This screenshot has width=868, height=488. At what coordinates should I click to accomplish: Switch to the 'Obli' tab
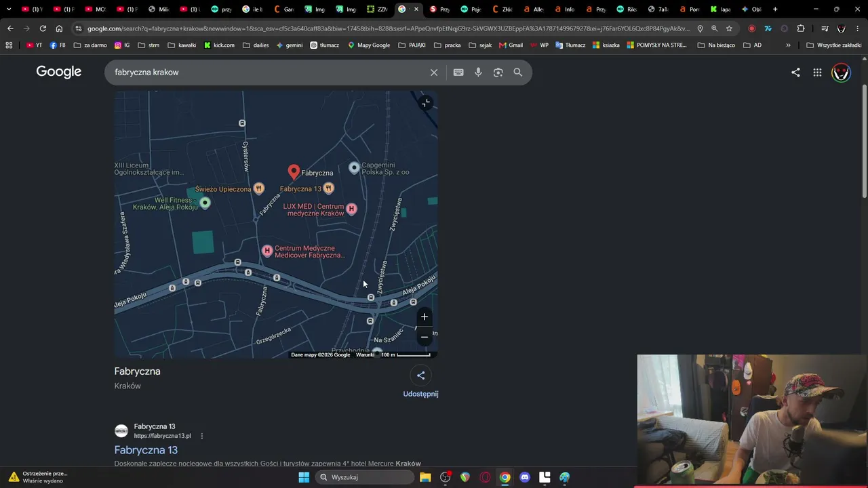[751, 9]
